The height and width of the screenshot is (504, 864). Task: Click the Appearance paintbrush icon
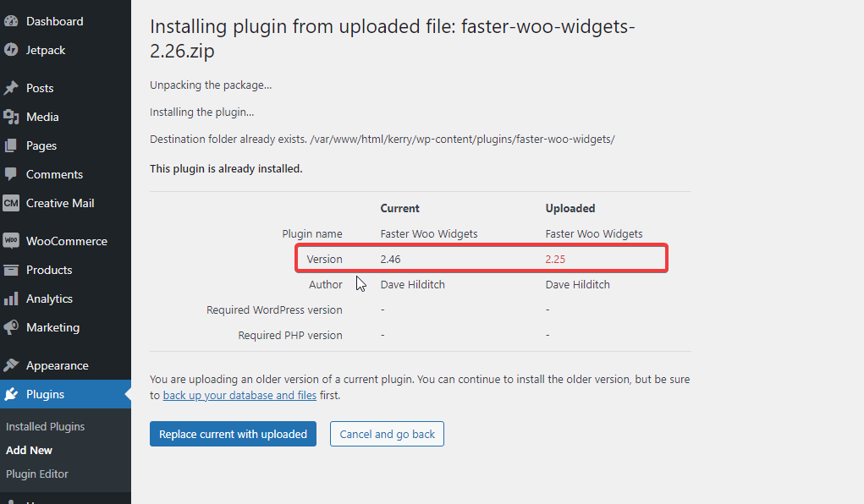(x=11, y=366)
